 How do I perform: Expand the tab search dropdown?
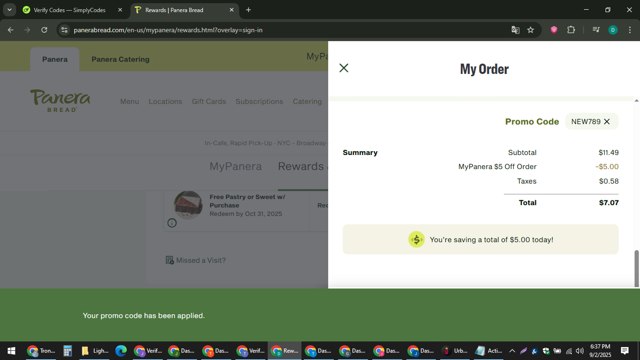[x=9, y=10]
